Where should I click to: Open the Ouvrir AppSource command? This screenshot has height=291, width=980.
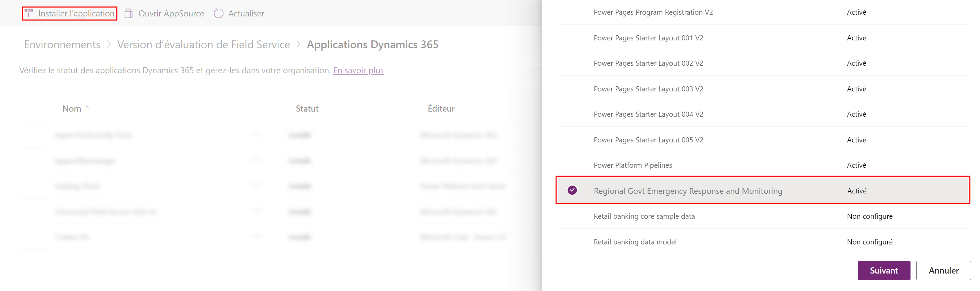click(x=164, y=13)
